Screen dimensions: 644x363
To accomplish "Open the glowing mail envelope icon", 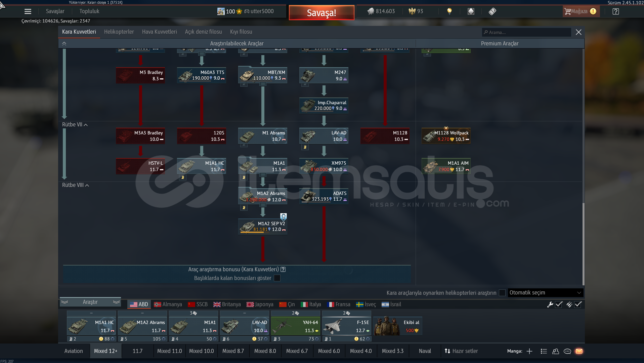I will pos(579,351).
